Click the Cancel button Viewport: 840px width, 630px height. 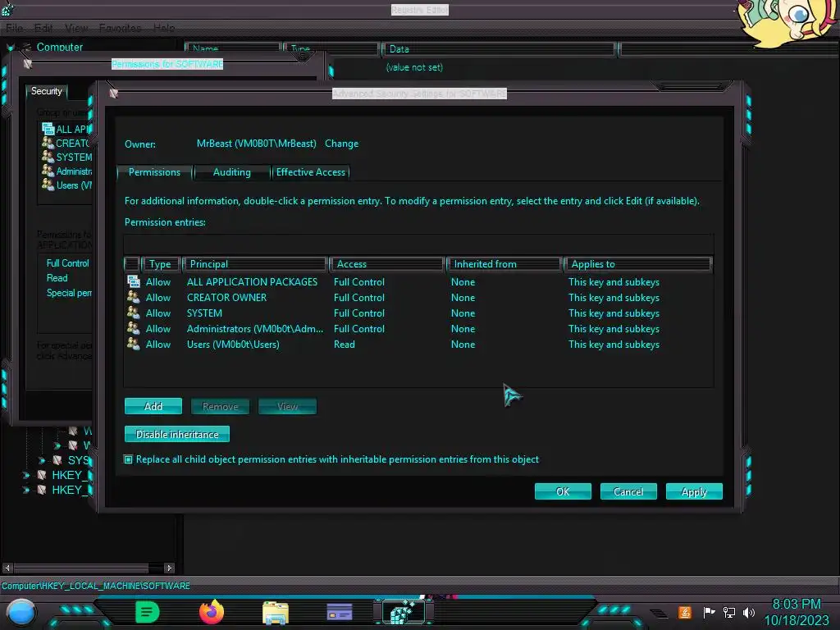(628, 491)
